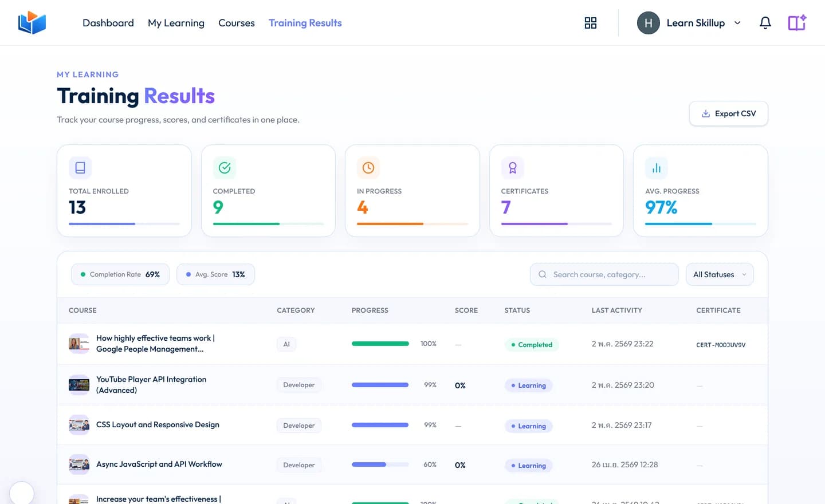
Task: Navigate to Courses
Action: pyautogui.click(x=237, y=23)
